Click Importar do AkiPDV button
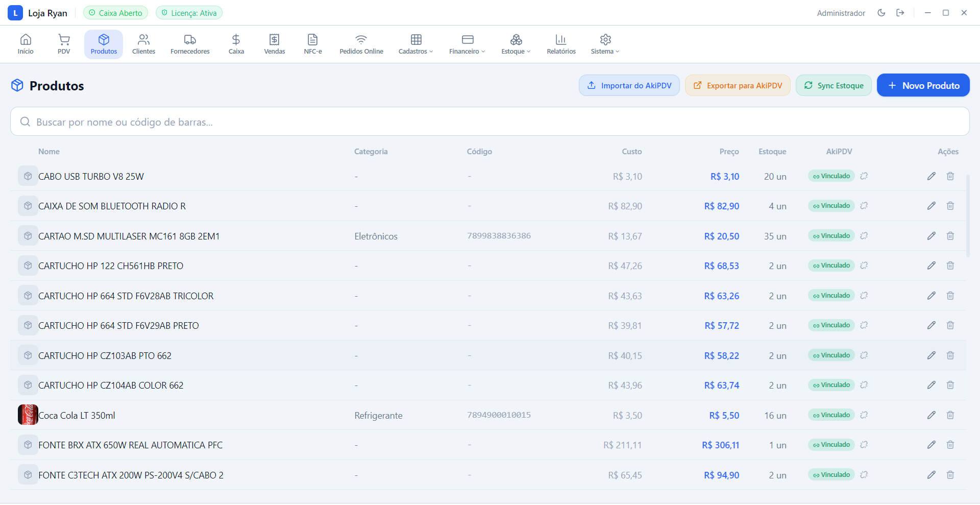The image size is (980, 505). click(x=629, y=85)
